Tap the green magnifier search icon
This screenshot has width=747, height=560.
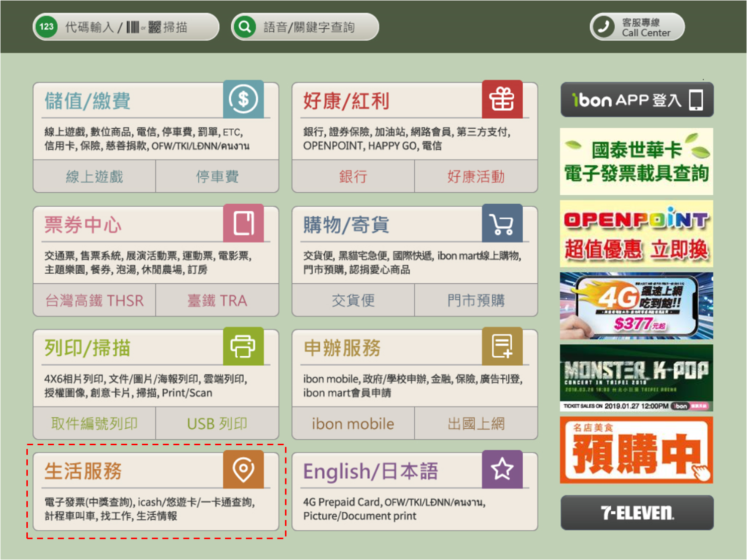(x=245, y=27)
